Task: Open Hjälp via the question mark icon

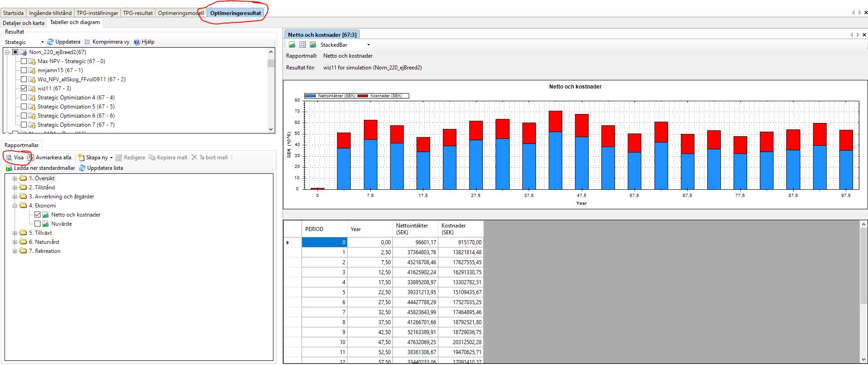Action: coord(137,42)
